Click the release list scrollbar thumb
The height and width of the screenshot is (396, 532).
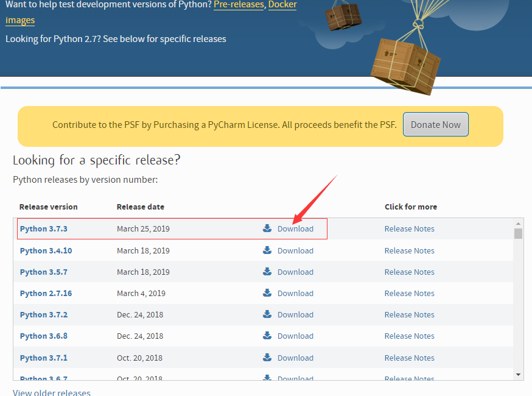click(x=518, y=234)
